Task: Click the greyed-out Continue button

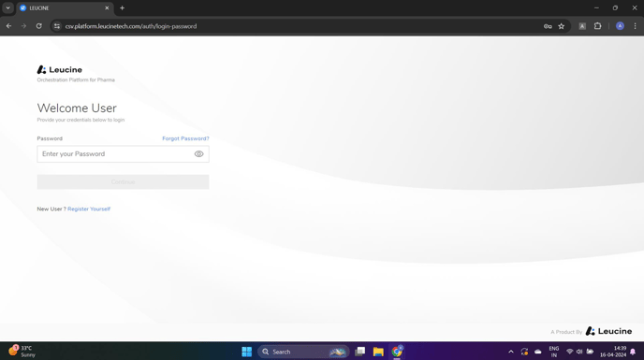Action: (x=123, y=181)
